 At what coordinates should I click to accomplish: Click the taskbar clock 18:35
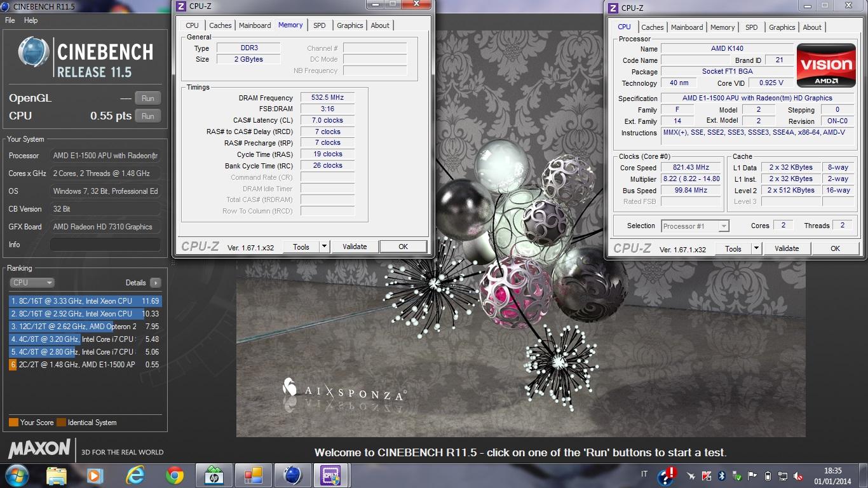(832, 471)
